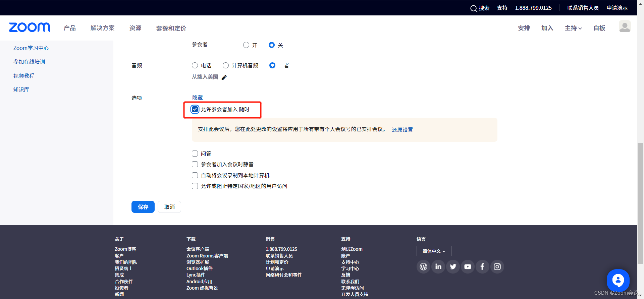Open Outlook插件 footer link
The height and width of the screenshot is (299, 644).
200,268
